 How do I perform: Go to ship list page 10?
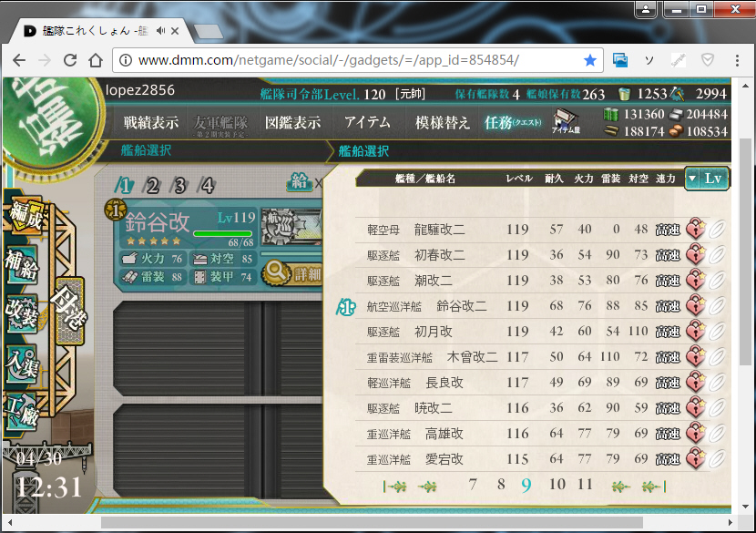tap(557, 485)
